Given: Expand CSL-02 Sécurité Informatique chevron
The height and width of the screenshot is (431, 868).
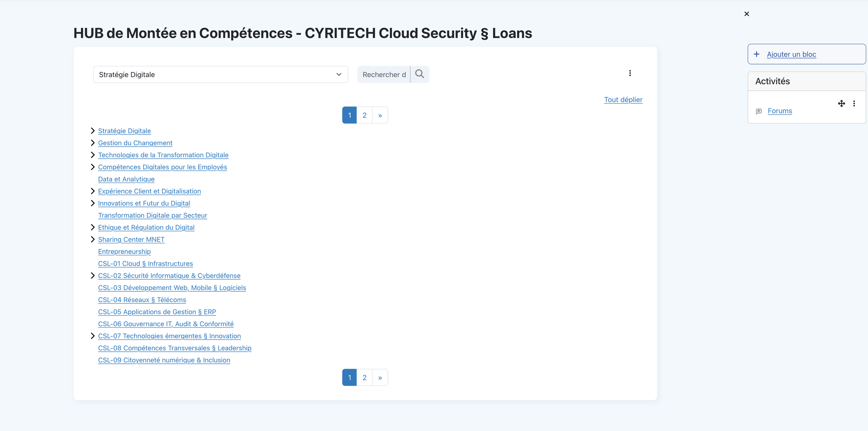Looking at the screenshot, I should pyautogui.click(x=92, y=276).
